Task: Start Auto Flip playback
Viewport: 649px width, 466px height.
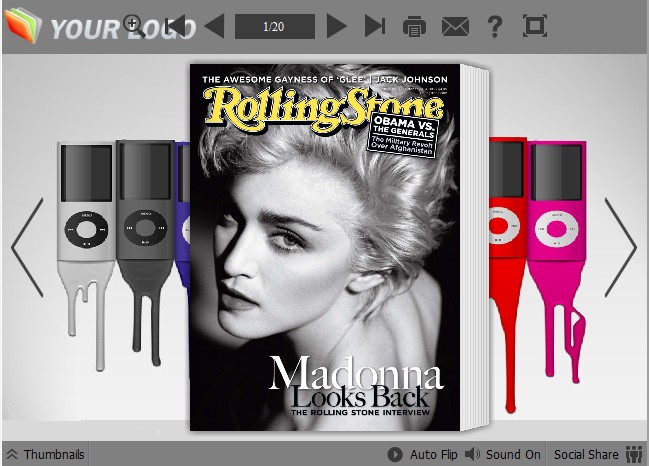Action: click(423, 454)
